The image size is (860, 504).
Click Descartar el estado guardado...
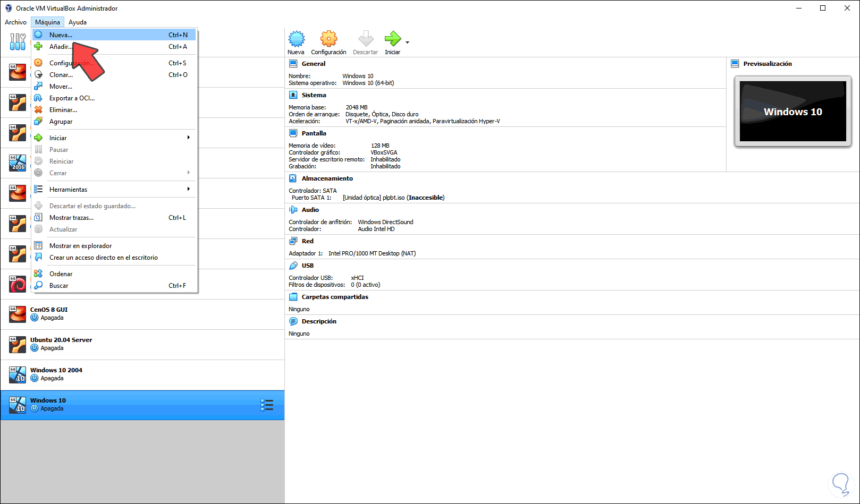pyautogui.click(x=114, y=206)
